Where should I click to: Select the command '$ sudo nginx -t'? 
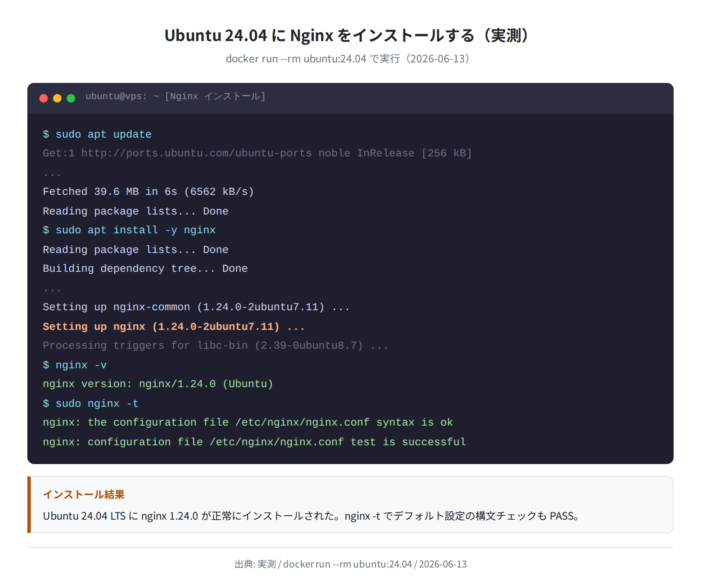(91, 403)
